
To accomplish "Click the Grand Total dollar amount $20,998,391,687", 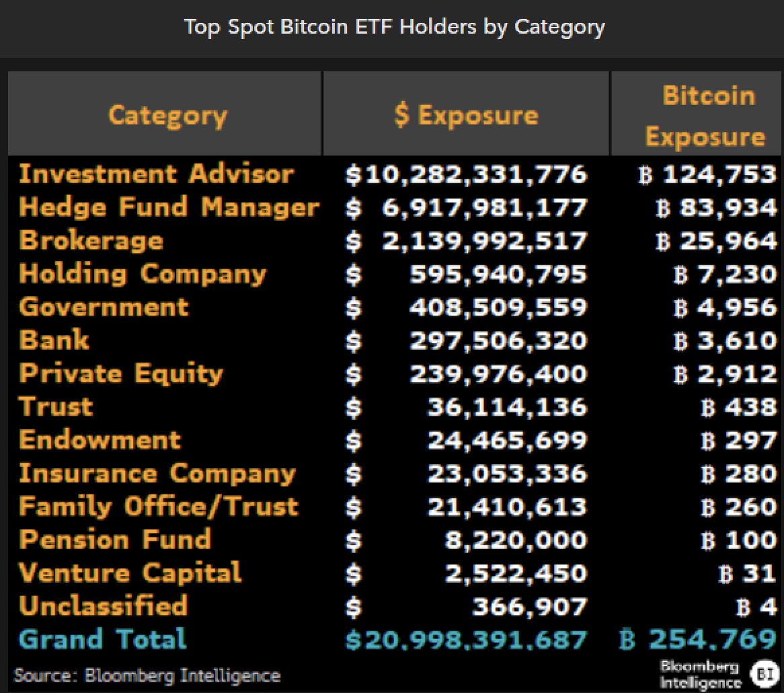I will coord(466,639).
